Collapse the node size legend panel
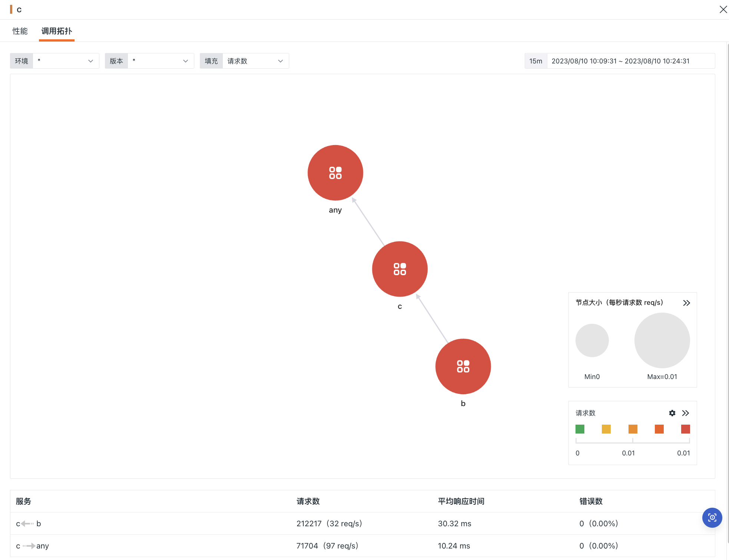The image size is (729, 560). tap(687, 303)
